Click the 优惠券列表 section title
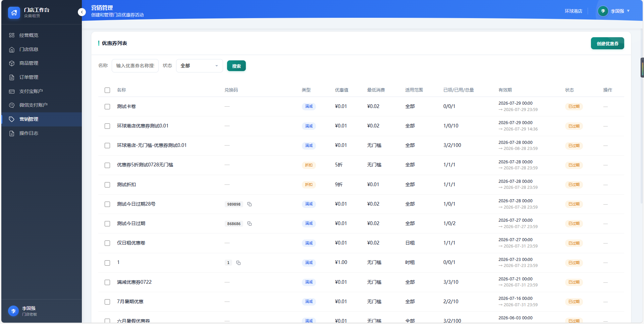This screenshot has width=644, height=324. 114,43
